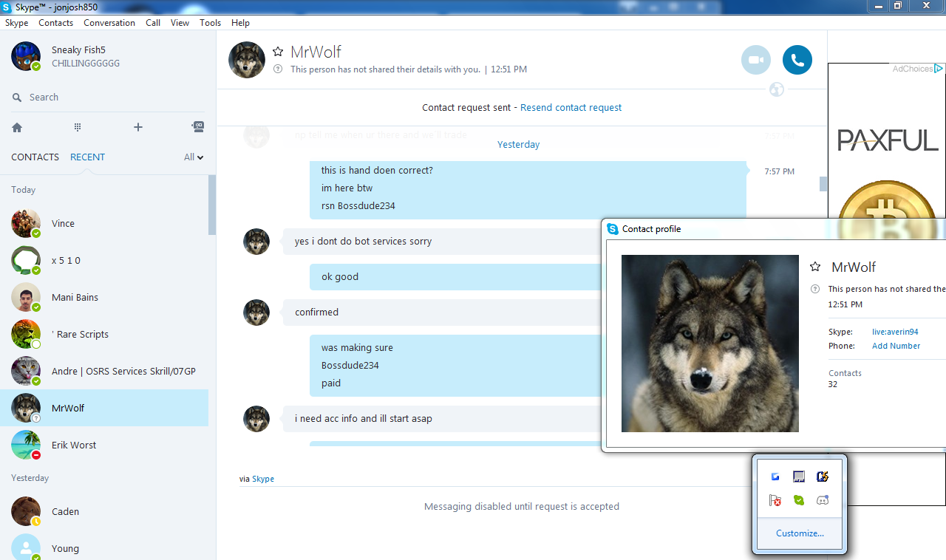Open the Home icon in sidebar
This screenshot has height=560, width=946.
17,127
